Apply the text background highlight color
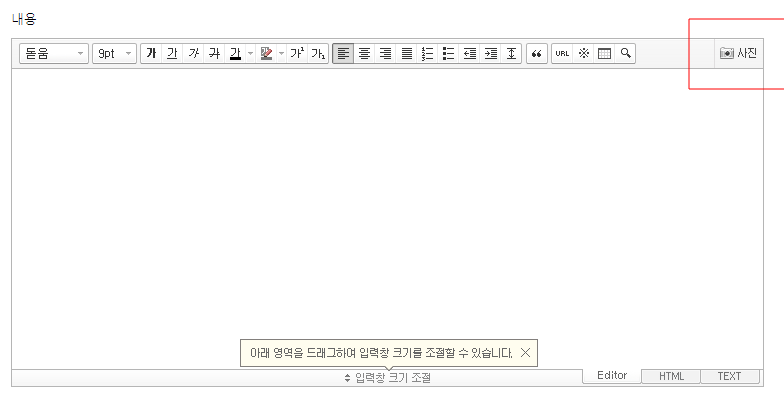The image size is (784, 399). click(266, 54)
